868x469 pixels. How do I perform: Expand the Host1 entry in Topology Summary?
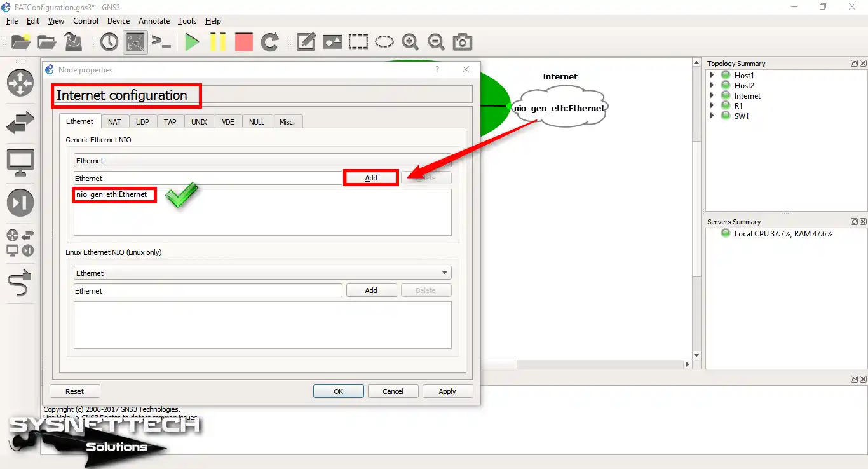[x=712, y=74]
